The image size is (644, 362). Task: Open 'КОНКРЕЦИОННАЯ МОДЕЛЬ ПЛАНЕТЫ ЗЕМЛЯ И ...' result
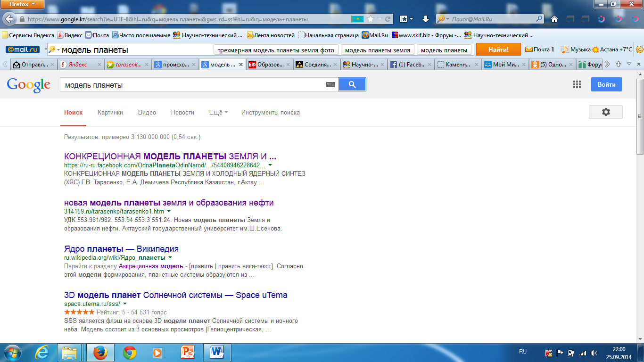click(x=170, y=156)
